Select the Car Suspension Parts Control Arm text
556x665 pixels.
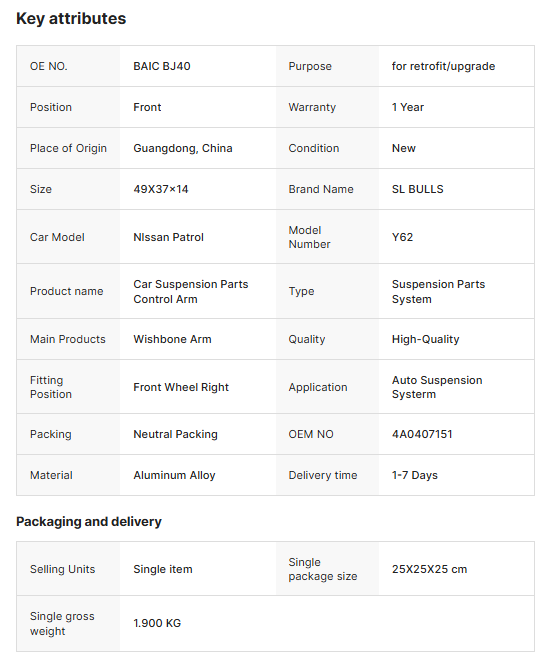point(190,291)
